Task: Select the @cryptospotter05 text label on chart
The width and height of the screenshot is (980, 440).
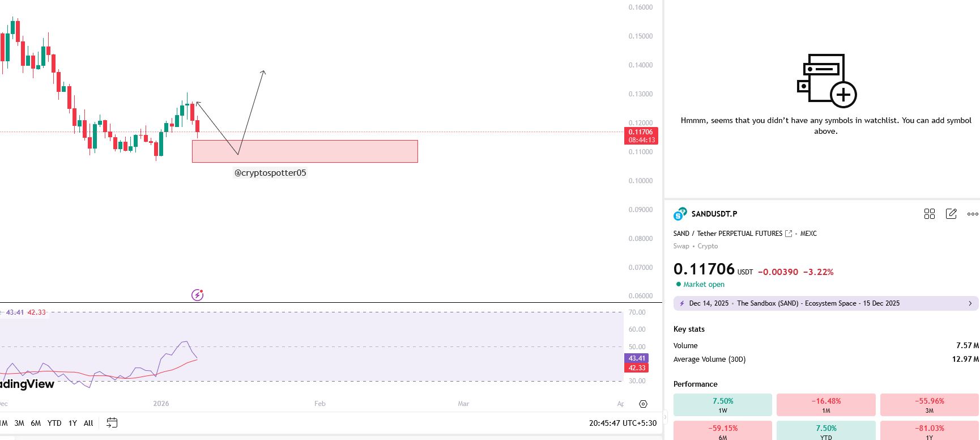Action: [270, 173]
